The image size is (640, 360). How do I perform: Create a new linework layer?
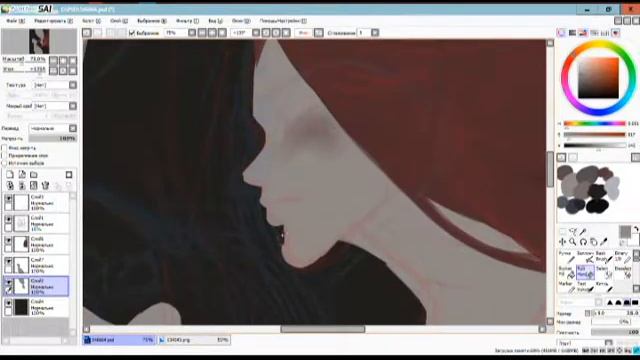point(22,175)
